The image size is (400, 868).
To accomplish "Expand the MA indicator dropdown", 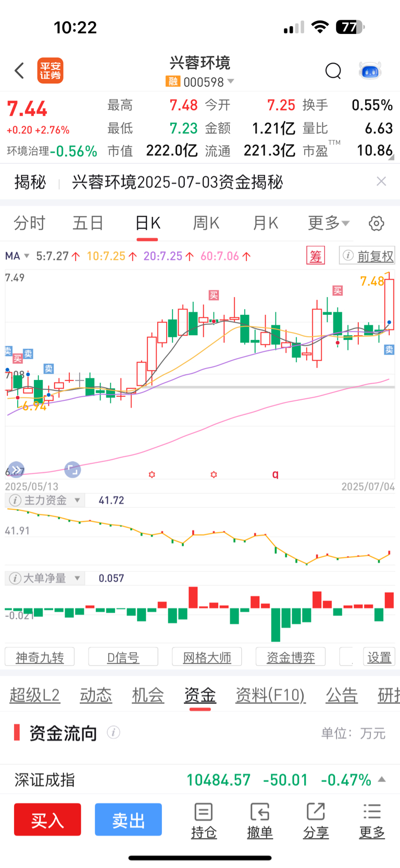I will (x=27, y=256).
